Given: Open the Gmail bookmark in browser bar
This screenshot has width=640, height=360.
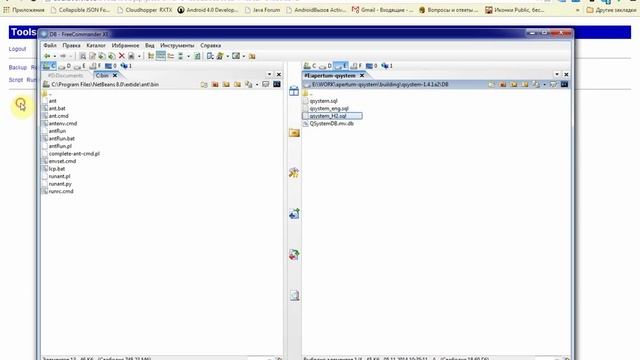Looking at the screenshot, I should (x=382, y=10).
